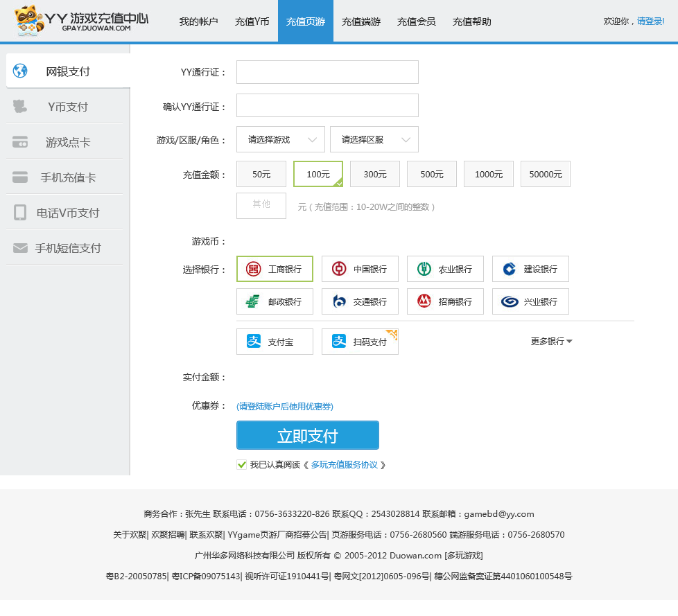
Task: Select 招商银行 label text
Action: [x=455, y=301]
